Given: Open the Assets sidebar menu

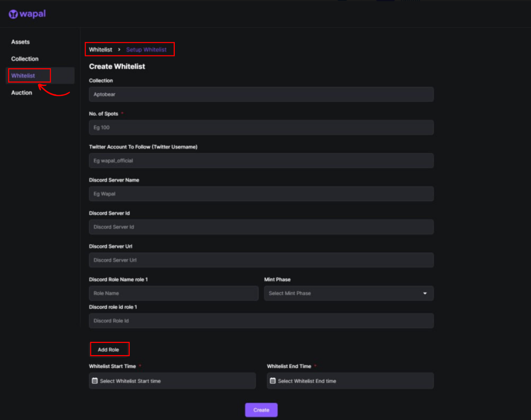Looking at the screenshot, I should pyautogui.click(x=20, y=42).
